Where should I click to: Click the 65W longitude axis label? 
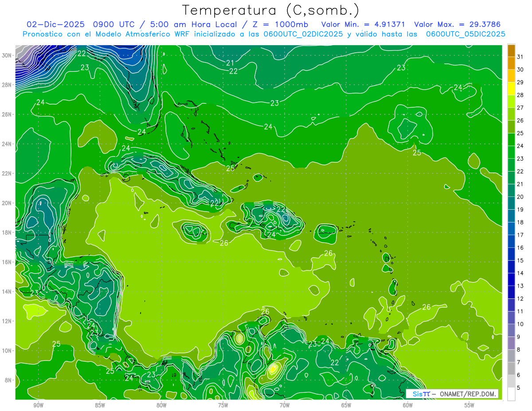(x=346, y=405)
